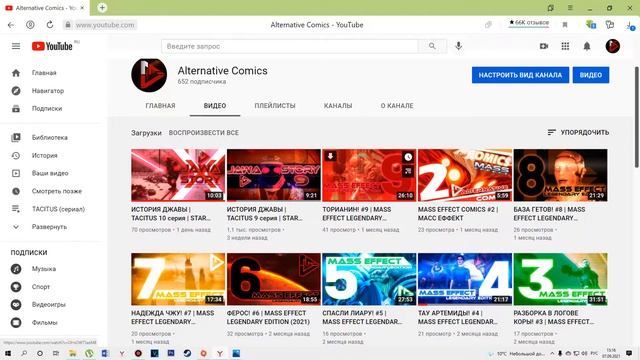Open the БАЗА ГЕТОВ #8 thumbnail
This screenshot has width=640, height=360.
click(560, 175)
